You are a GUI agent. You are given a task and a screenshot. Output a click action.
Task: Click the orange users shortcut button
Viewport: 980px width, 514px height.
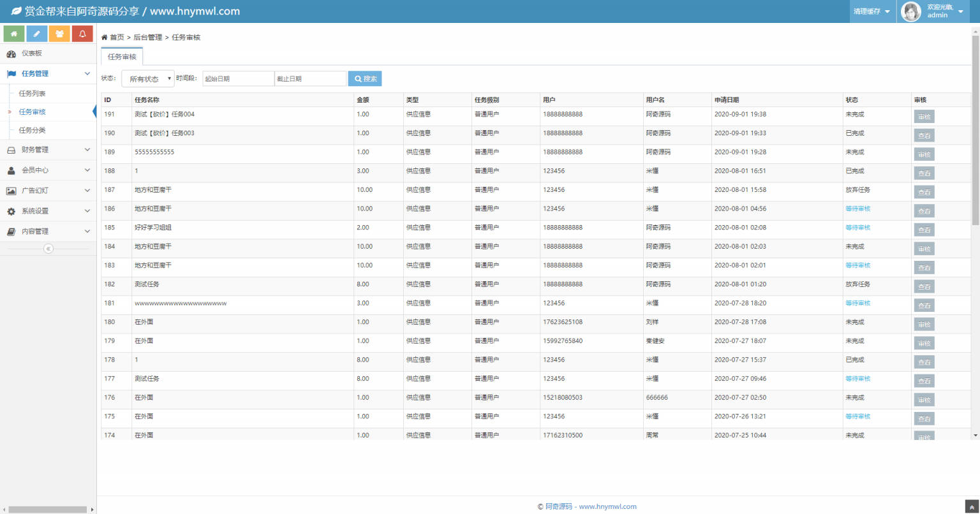59,34
